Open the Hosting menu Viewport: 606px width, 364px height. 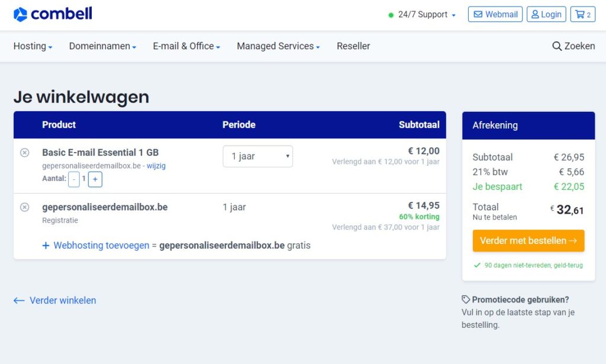pyautogui.click(x=33, y=46)
